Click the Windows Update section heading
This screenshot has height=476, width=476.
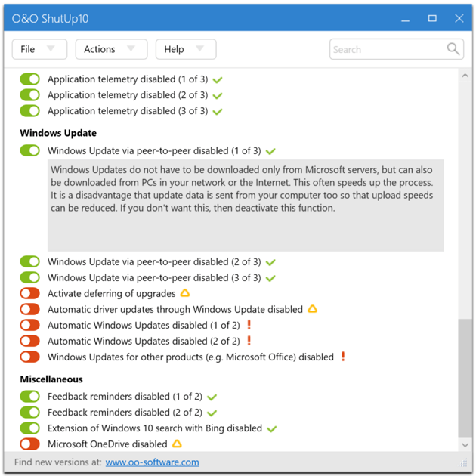pyautogui.click(x=58, y=133)
